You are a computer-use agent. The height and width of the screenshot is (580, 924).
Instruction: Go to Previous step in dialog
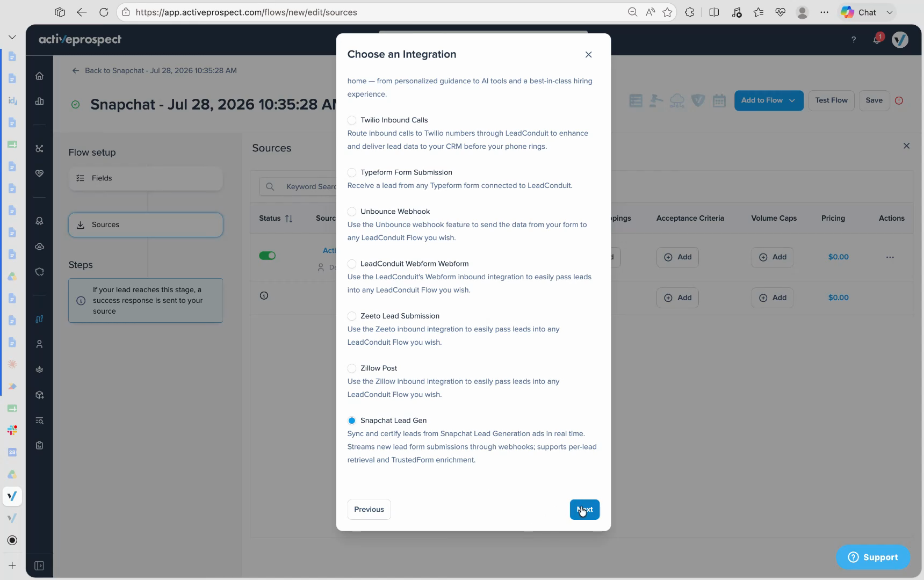pos(369,510)
